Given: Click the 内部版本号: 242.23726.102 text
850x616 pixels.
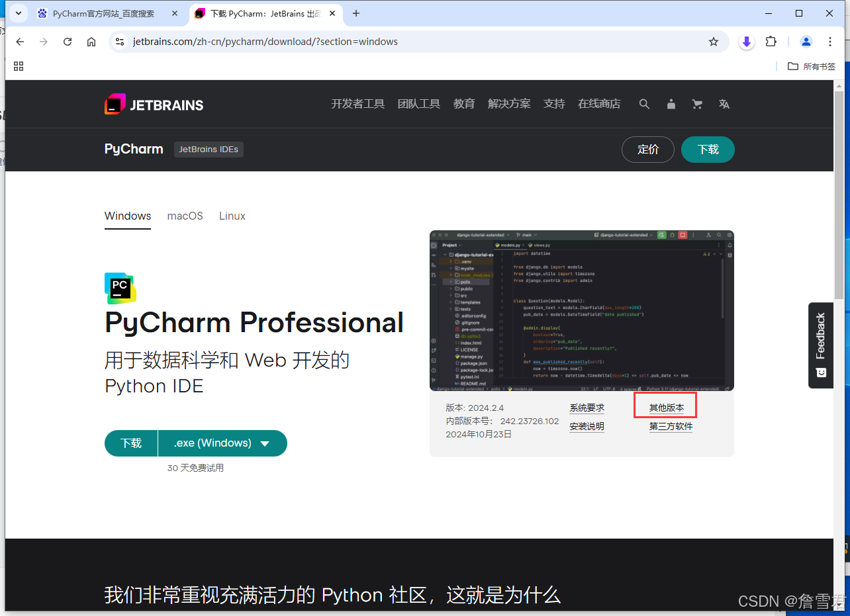Looking at the screenshot, I should (x=502, y=421).
